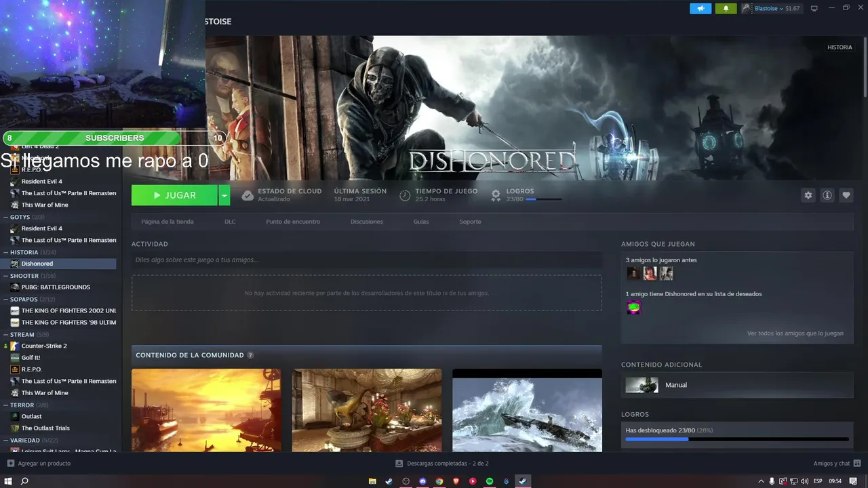
Task: Open the Soporte tab
Action: click(x=470, y=222)
